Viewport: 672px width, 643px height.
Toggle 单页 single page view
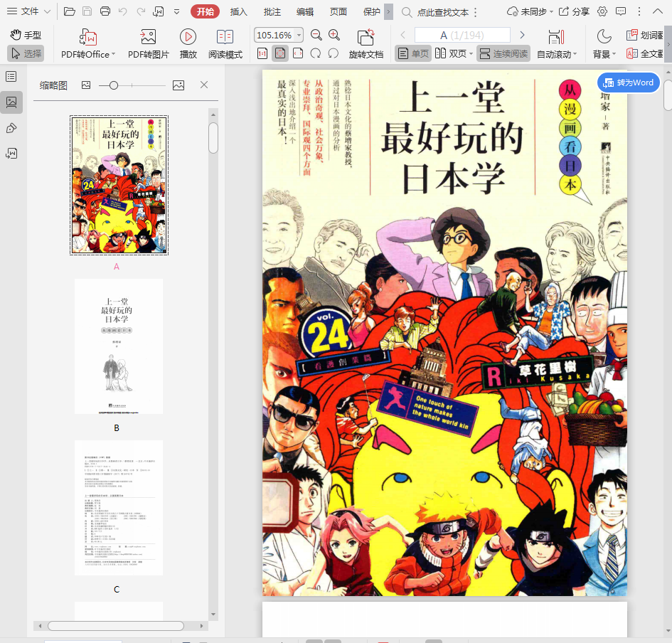412,53
